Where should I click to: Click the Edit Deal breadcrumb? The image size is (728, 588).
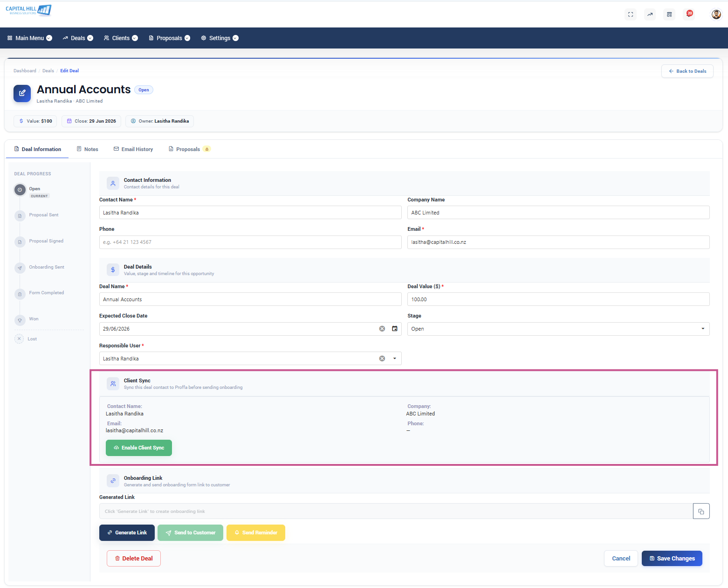[69, 71]
